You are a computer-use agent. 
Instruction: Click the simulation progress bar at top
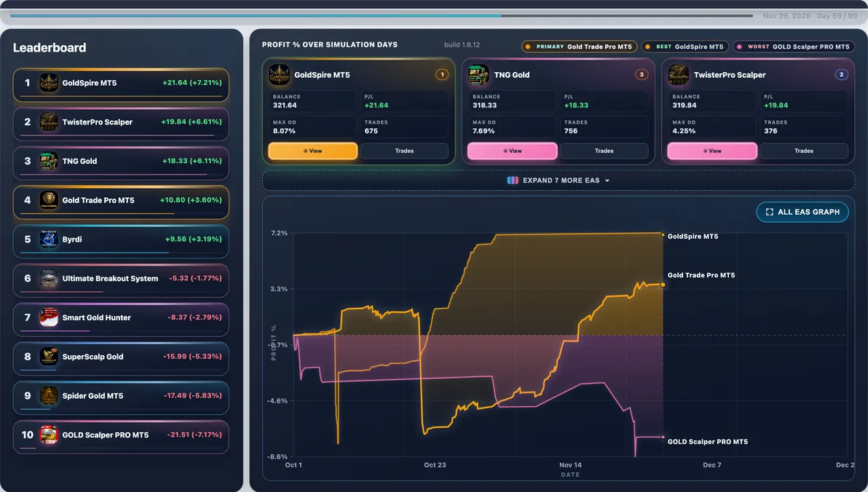pos(382,16)
